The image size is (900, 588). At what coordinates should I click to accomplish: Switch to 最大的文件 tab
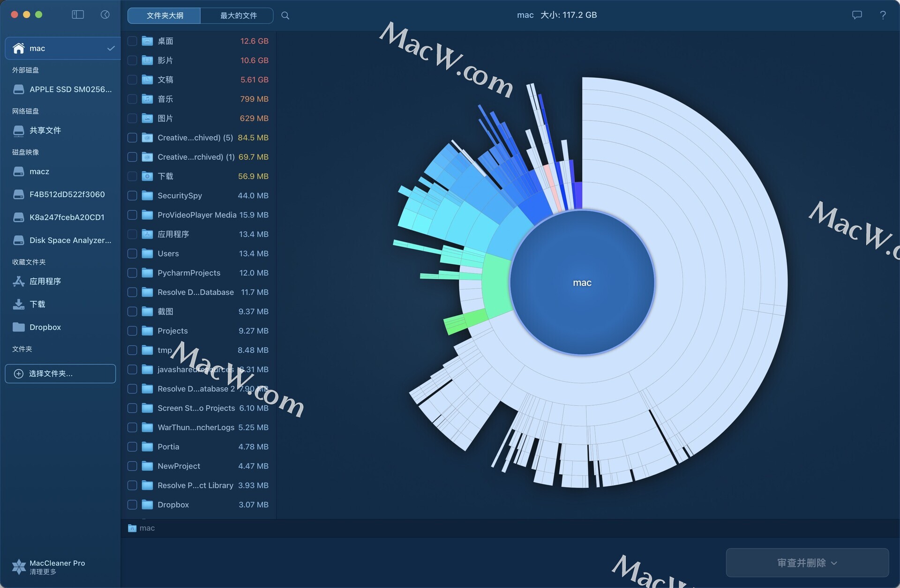click(237, 15)
